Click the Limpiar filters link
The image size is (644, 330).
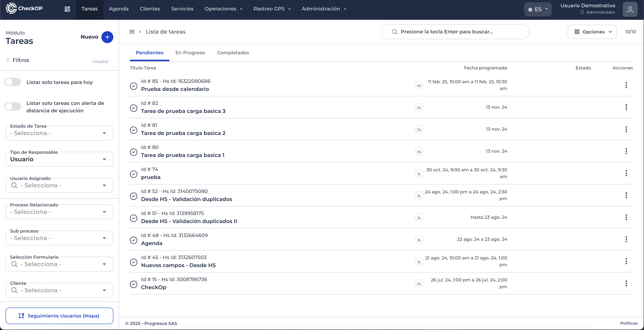pos(100,62)
